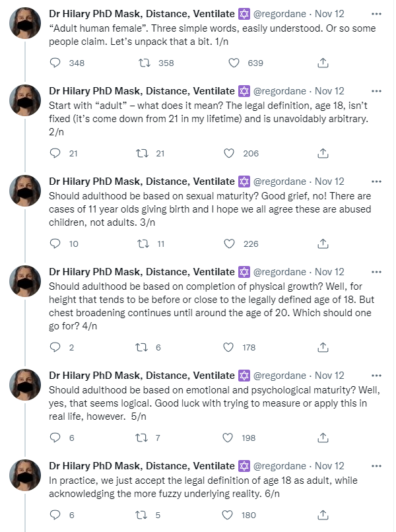This screenshot has width=396, height=532.
Task: Open more options on the 4/n tweet
Action: [x=376, y=272]
